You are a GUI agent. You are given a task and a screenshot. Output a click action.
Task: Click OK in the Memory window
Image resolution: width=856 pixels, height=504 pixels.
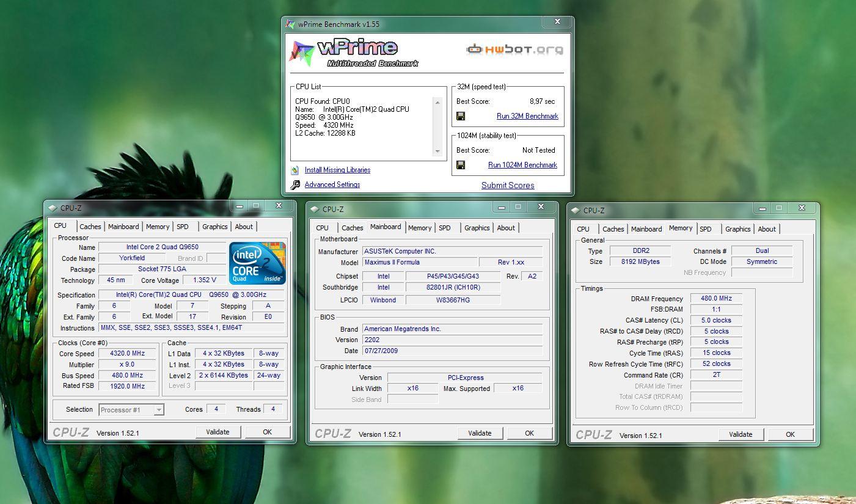click(790, 434)
